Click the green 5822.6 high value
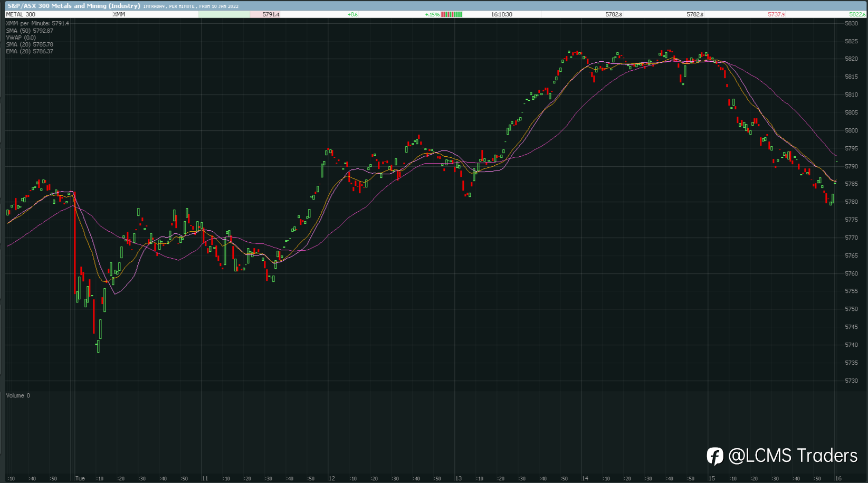 [857, 14]
